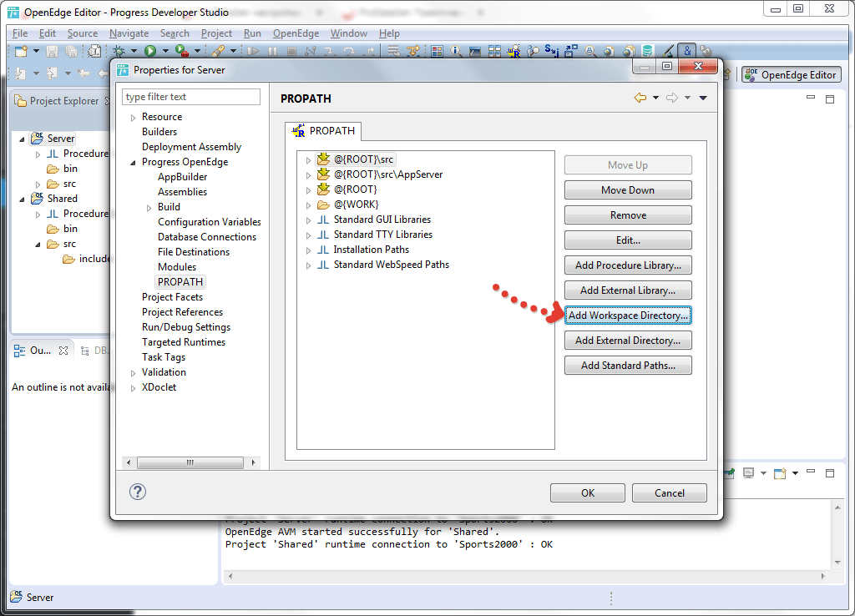The height and width of the screenshot is (616, 855).
Task: Click the Add Workspace Directory button
Action: pos(628,315)
